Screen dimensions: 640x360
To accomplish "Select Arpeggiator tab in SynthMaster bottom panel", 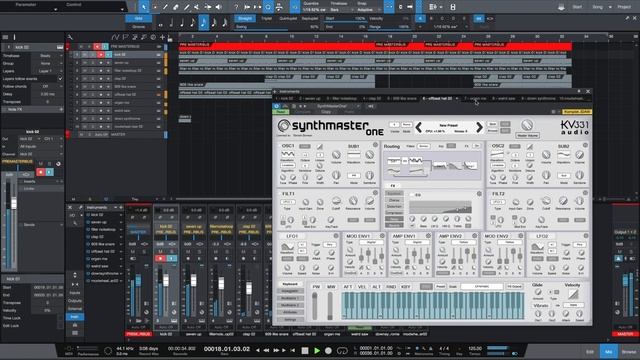I will click(x=289, y=291).
